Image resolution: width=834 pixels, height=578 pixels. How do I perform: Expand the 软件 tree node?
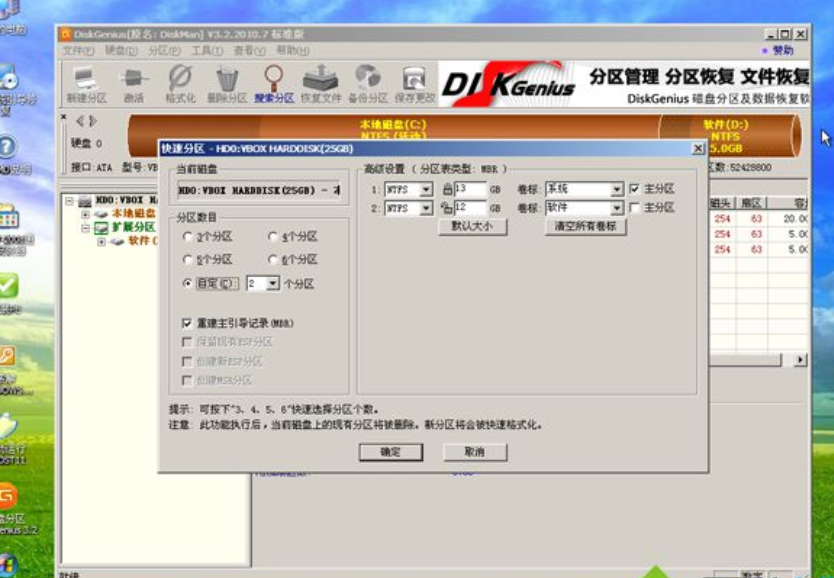[102, 242]
